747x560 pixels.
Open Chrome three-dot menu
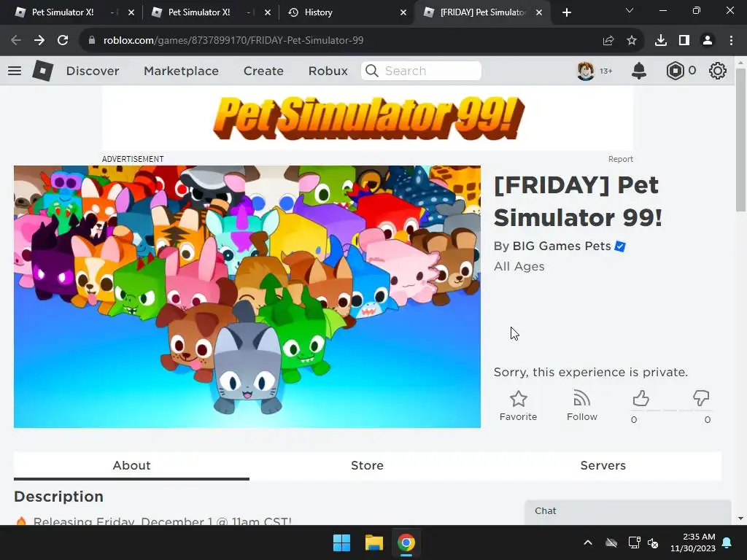[x=731, y=41]
